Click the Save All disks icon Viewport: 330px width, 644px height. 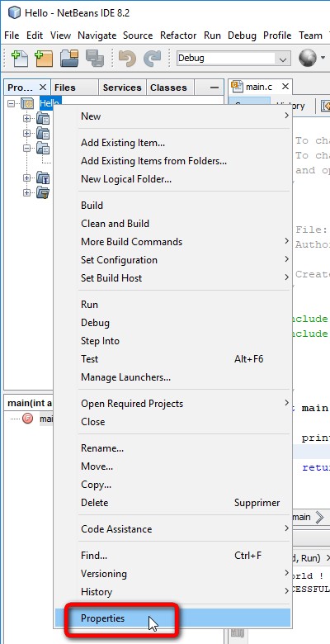click(95, 58)
